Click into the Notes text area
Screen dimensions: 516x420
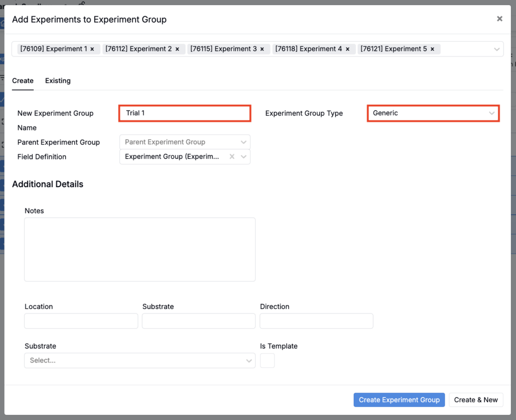click(x=140, y=249)
